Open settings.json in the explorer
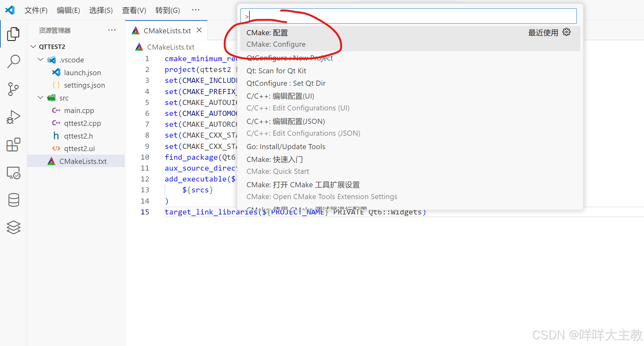Screen dimensions: 644x346 click(x=76, y=85)
